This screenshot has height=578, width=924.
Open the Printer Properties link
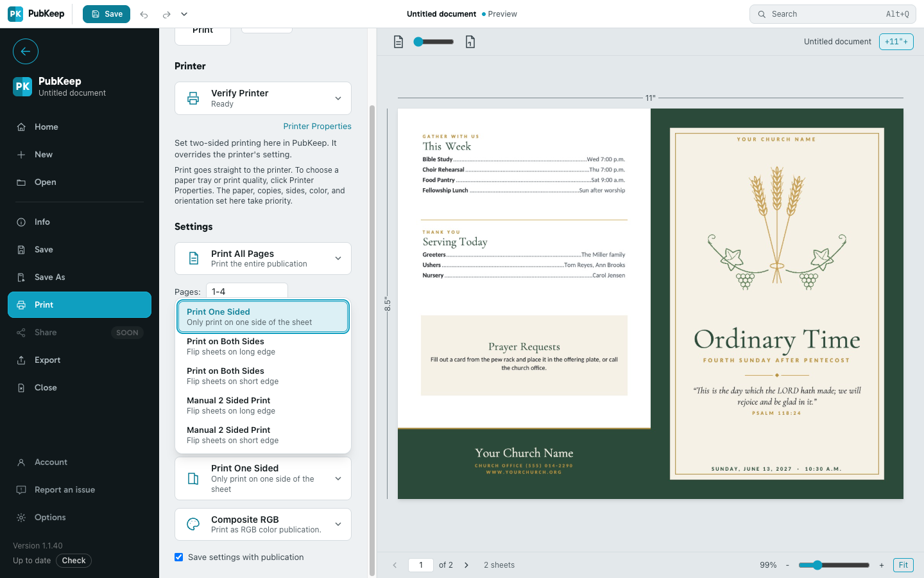(x=318, y=127)
